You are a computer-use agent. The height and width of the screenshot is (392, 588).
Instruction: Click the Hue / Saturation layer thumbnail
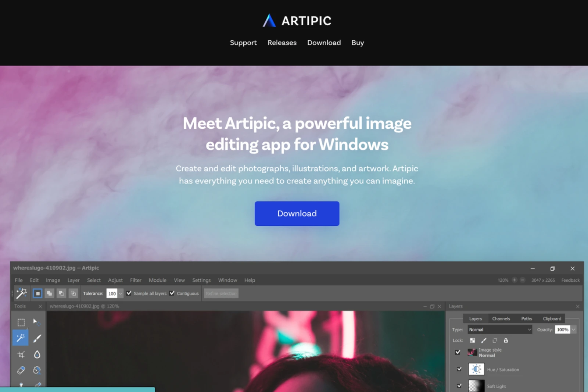476,369
